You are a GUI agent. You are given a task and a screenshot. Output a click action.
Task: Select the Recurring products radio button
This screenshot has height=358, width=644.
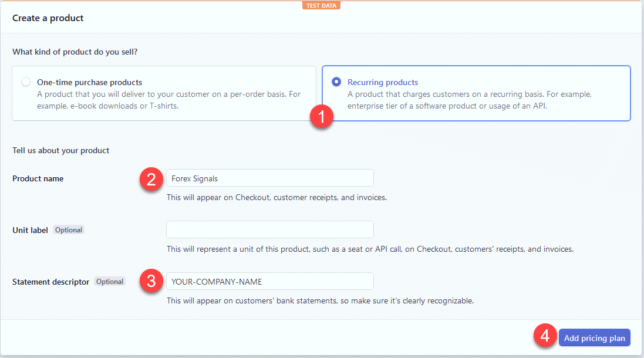(336, 82)
